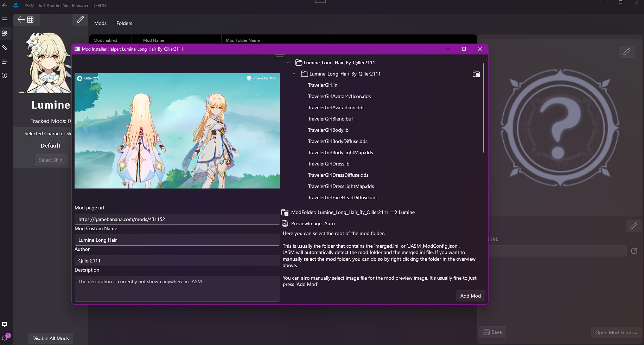Image resolution: width=644 pixels, height=345 pixels.
Task: Click the Select Skin button
Action: coord(51,160)
